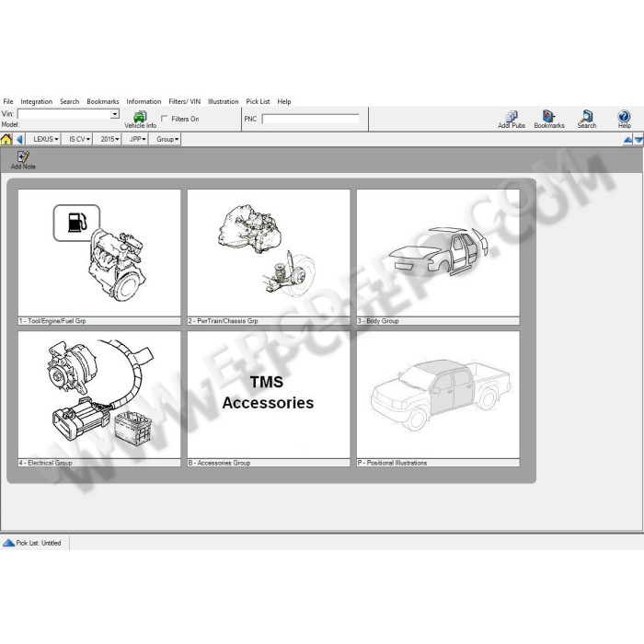
Task: Expand the JPP dropdown
Action: tap(137, 139)
